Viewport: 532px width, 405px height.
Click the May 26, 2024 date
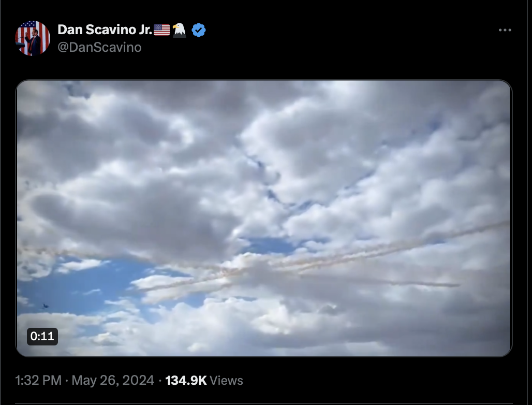[x=113, y=380]
